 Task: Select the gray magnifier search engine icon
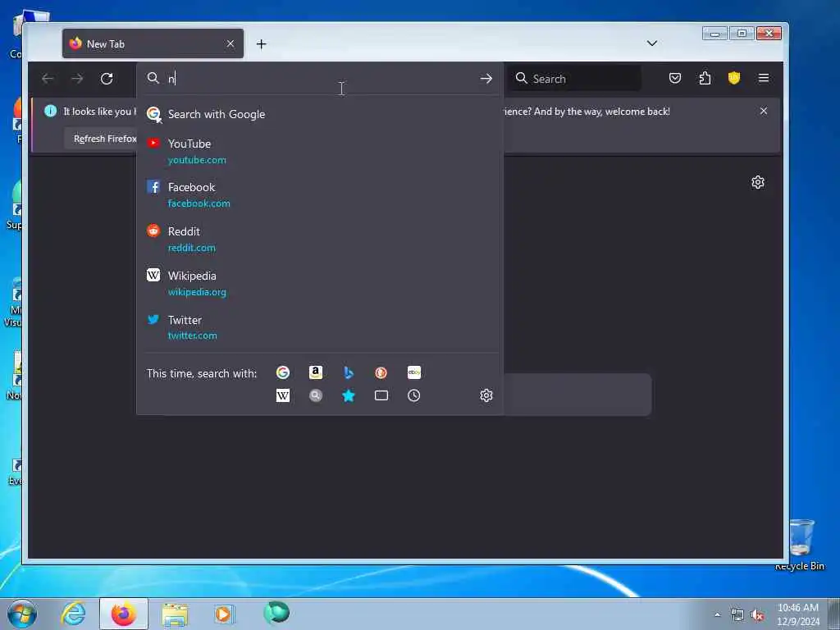point(316,395)
